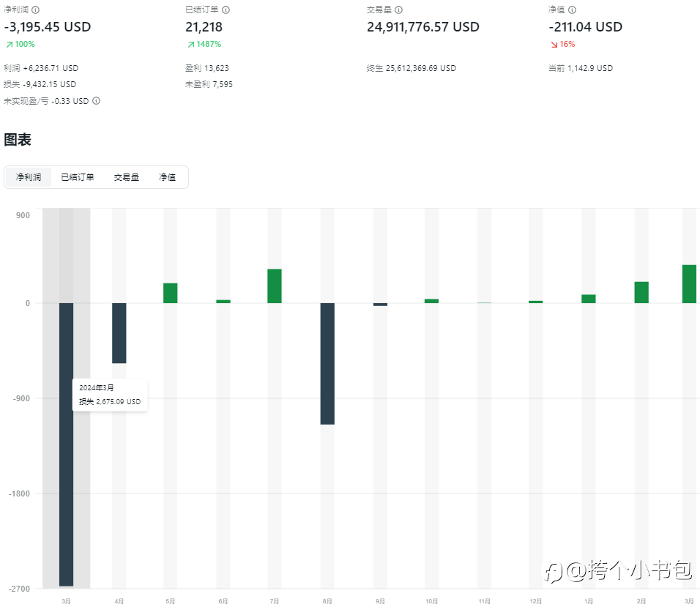Select the dark 4月 loss bar
This screenshot has width=700, height=607.
point(119,333)
